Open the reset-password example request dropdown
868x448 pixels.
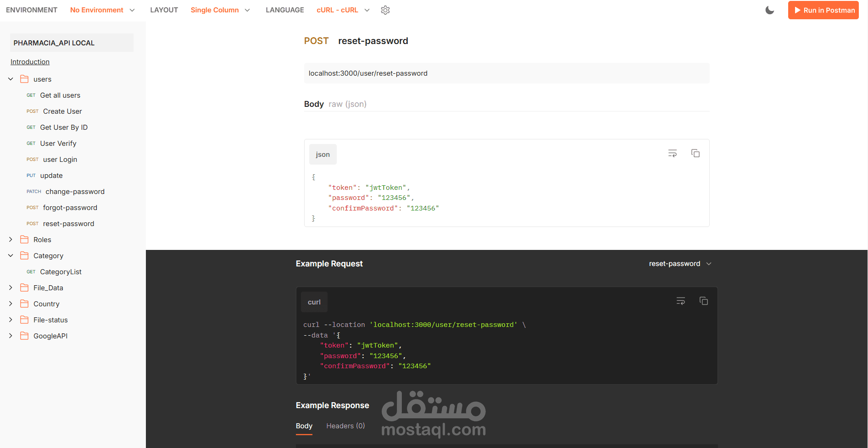point(680,264)
